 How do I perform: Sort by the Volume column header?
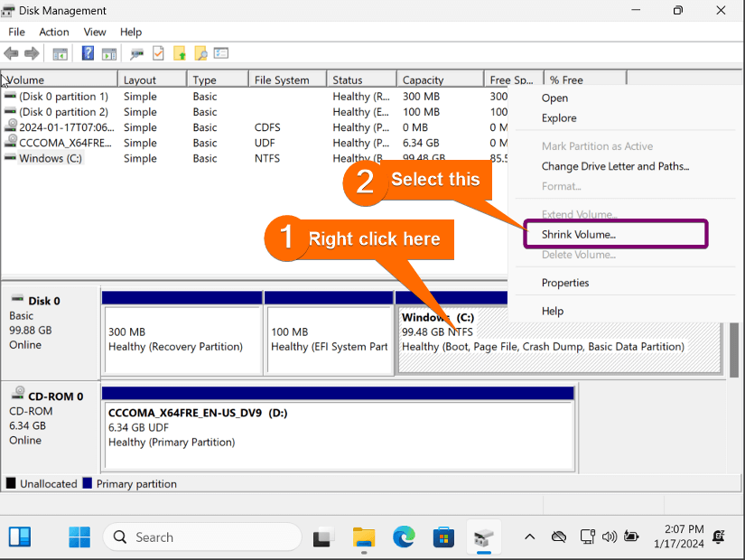coord(59,79)
